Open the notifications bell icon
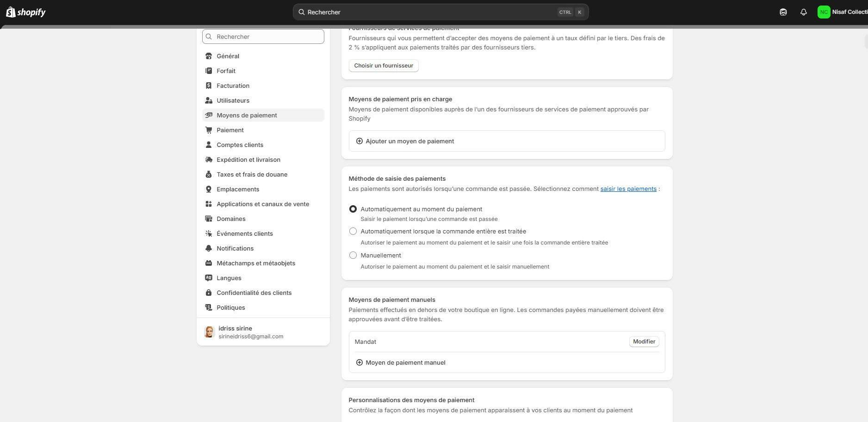Viewport: 868px width, 422px height. click(803, 12)
